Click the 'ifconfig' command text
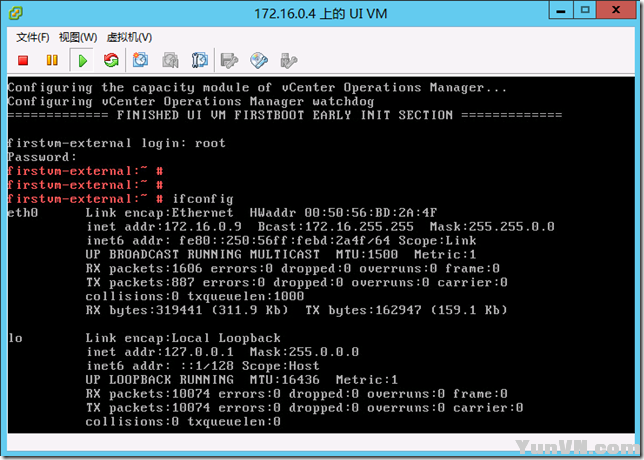Screen dimensions: 644x460 tap(203, 199)
